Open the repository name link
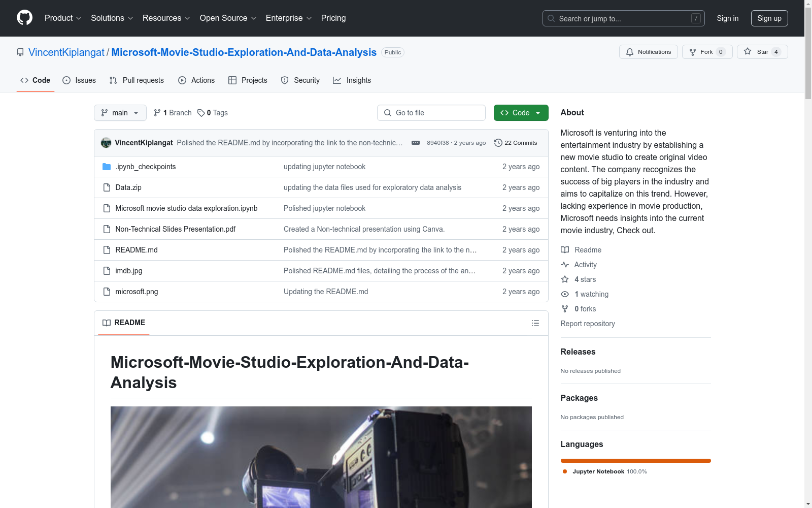The image size is (812, 508). (x=244, y=52)
